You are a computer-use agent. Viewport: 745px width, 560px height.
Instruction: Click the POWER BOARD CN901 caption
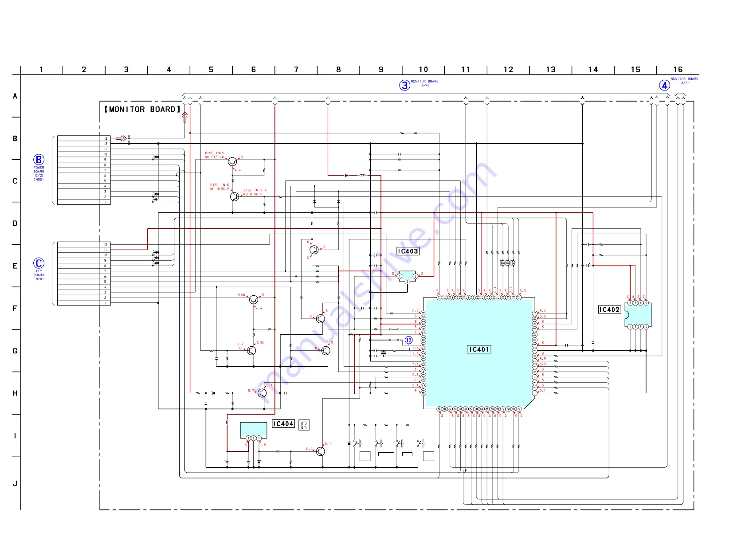click(39, 174)
